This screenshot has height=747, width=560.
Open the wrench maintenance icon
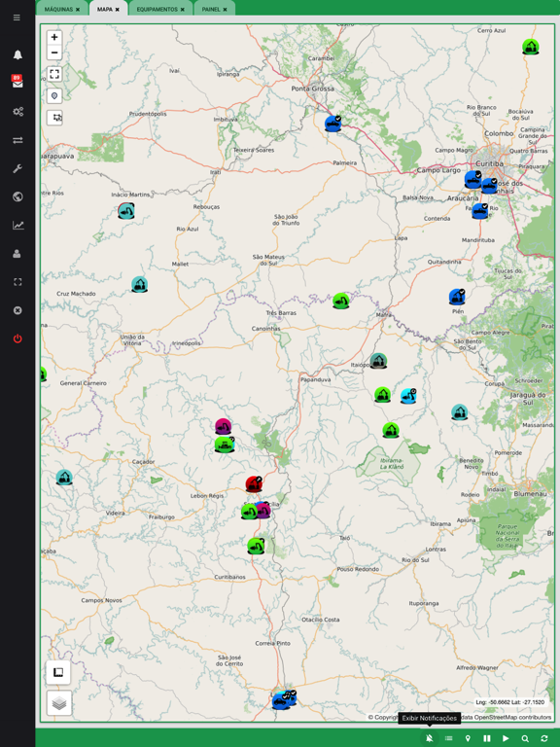pyautogui.click(x=17, y=168)
